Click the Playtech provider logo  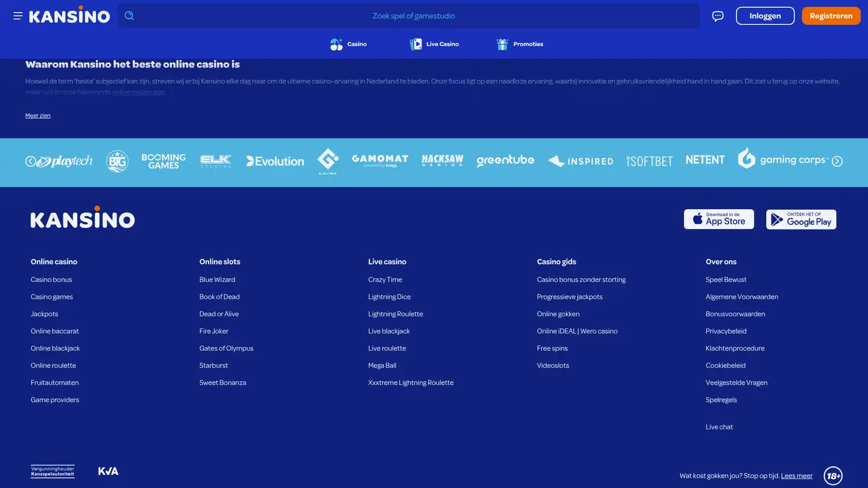64,161
